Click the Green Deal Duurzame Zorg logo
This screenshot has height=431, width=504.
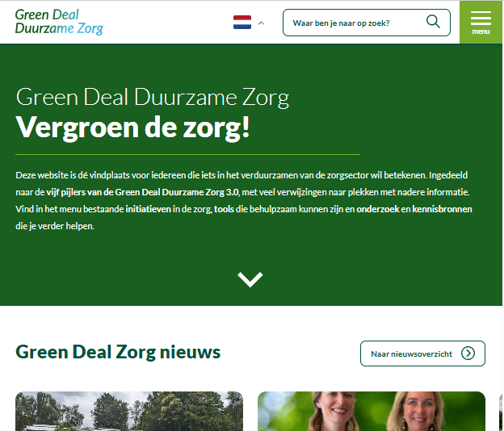point(59,22)
